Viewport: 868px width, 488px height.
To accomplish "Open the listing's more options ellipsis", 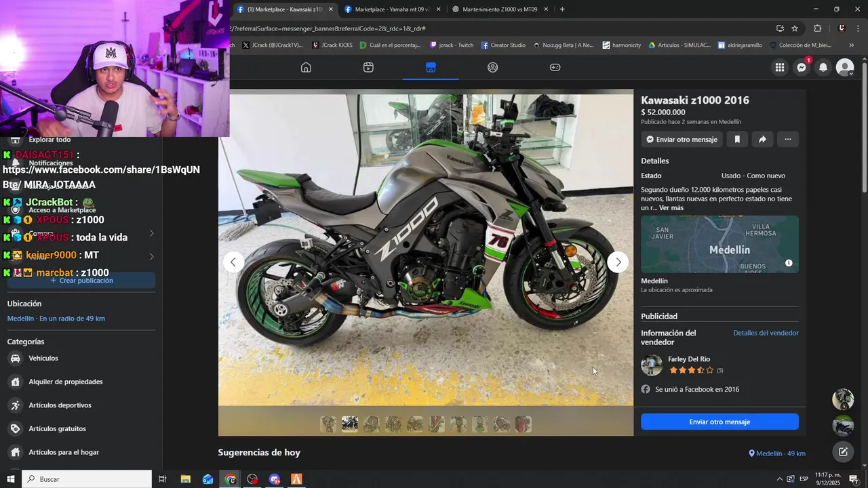I will click(x=787, y=139).
